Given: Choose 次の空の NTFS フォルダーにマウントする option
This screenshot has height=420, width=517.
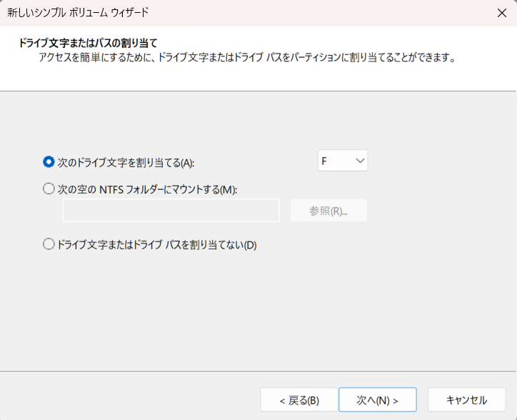Looking at the screenshot, I should 49,189.
